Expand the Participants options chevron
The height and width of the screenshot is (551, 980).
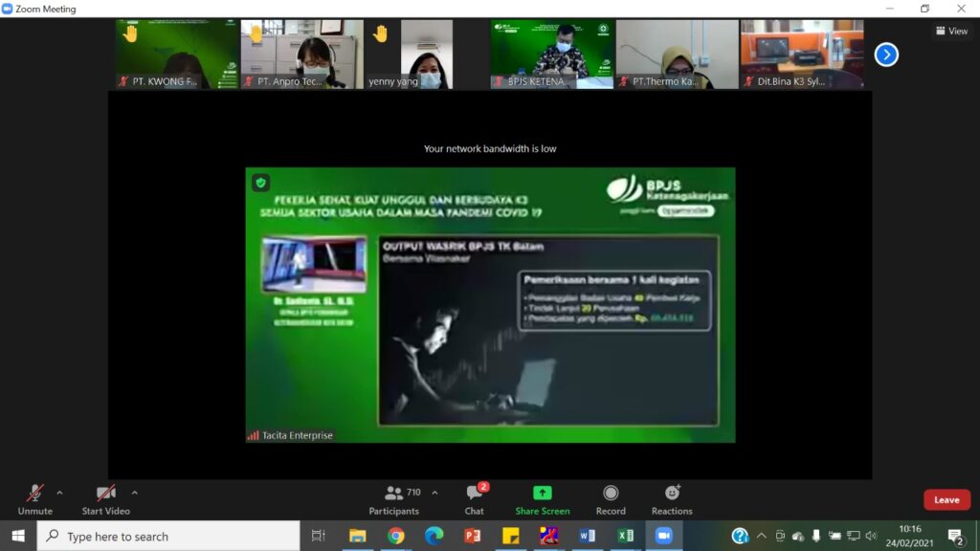434,493
